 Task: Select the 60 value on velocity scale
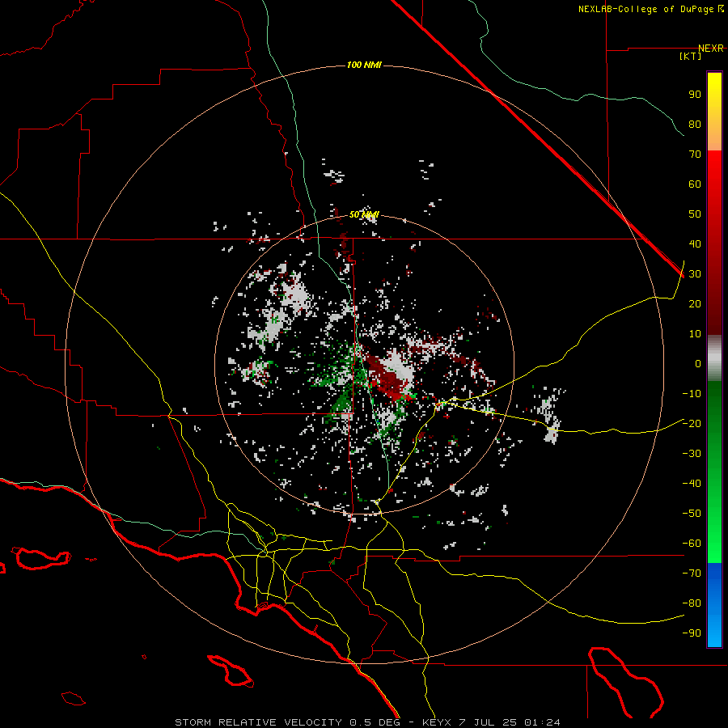point(695,184)
